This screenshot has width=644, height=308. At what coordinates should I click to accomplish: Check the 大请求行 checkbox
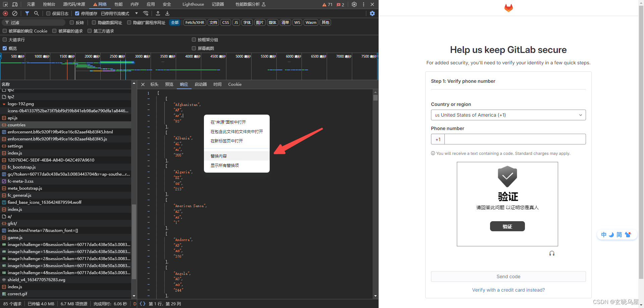coord(5,40)
